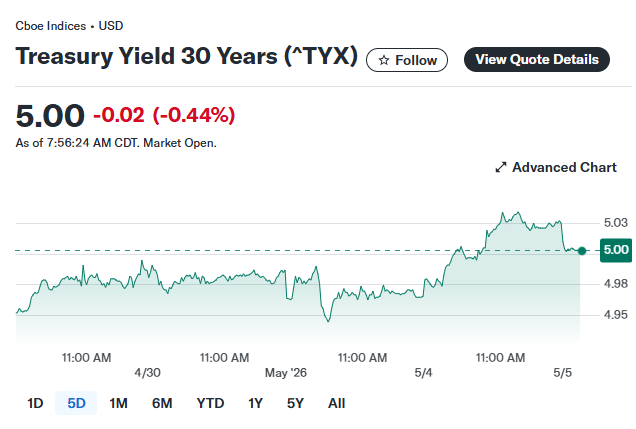Switch chart to 6M range

[x=162, y=403]
